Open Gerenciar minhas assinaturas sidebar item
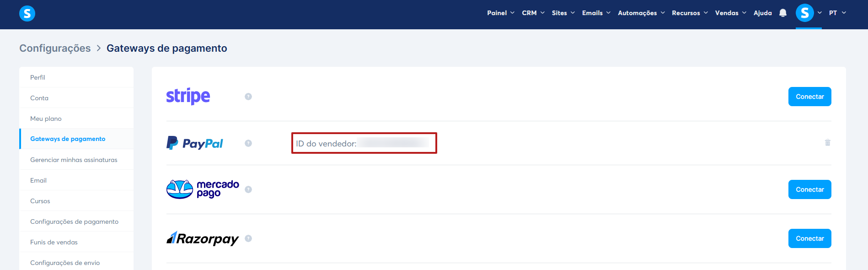 [76, 160]
